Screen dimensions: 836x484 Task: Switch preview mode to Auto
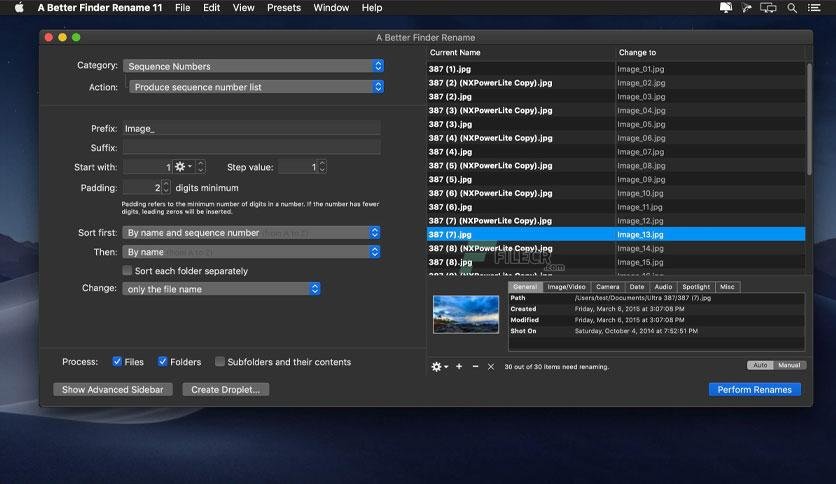pyautogui.click(x=760, y=365)
